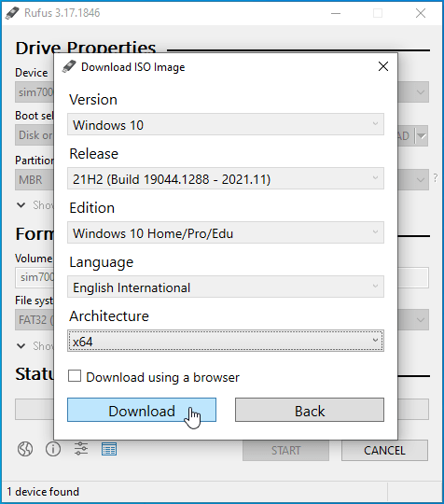This screenshot has width=444, height=504.
Task: Click the 'Drive Properties' heading
Action: click(x=86, y=49)
